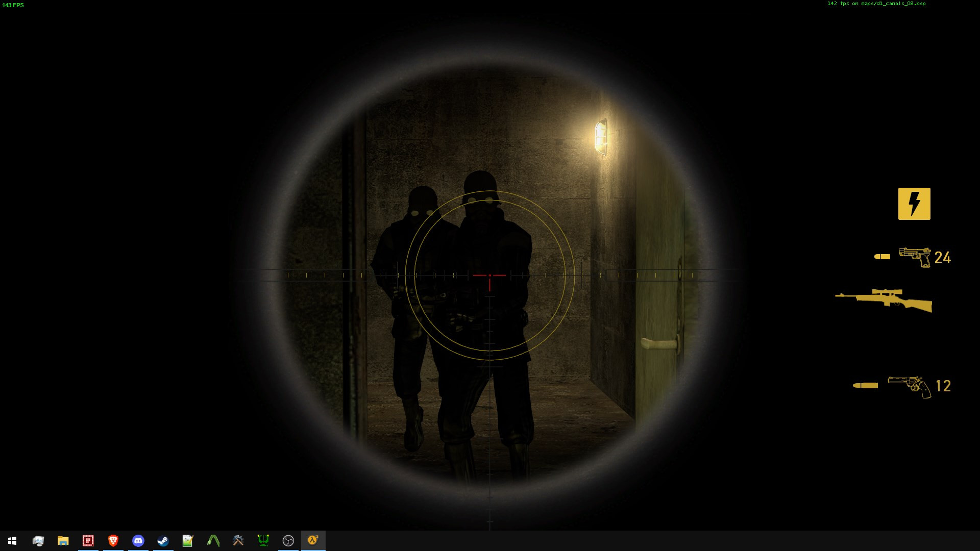980x551 pixels.
Task: Open OBS Studio from the taskbar
Action: tap(288, 541)
